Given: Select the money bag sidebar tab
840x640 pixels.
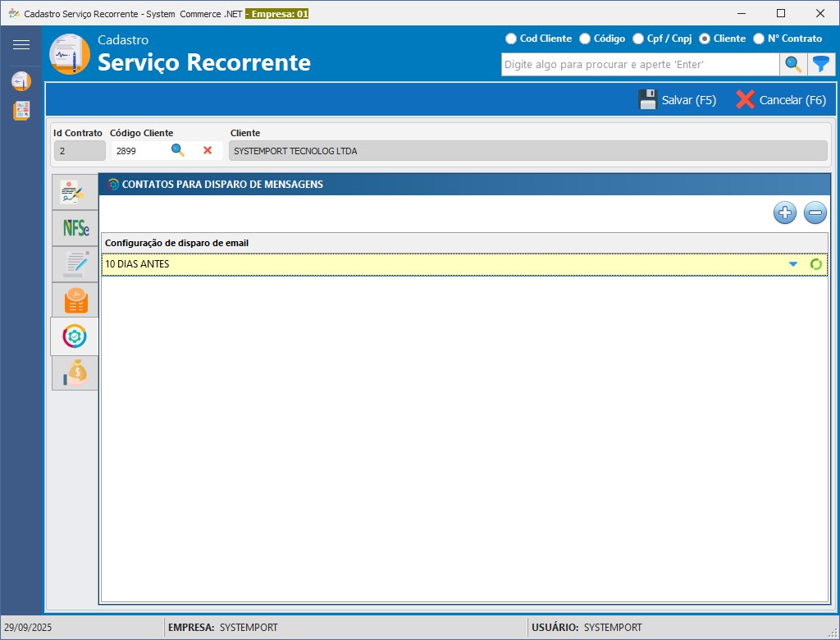Looking at the screenshot, I should pos(75,372).
